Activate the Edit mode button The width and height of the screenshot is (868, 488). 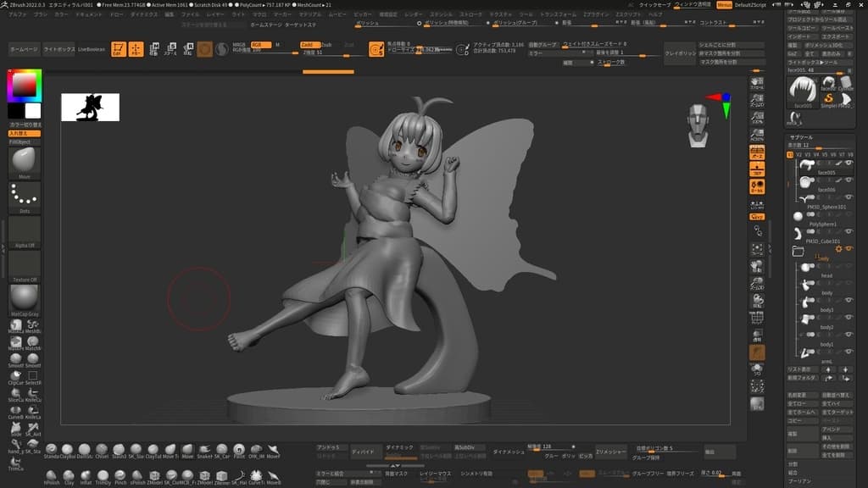tap(119, 49)
